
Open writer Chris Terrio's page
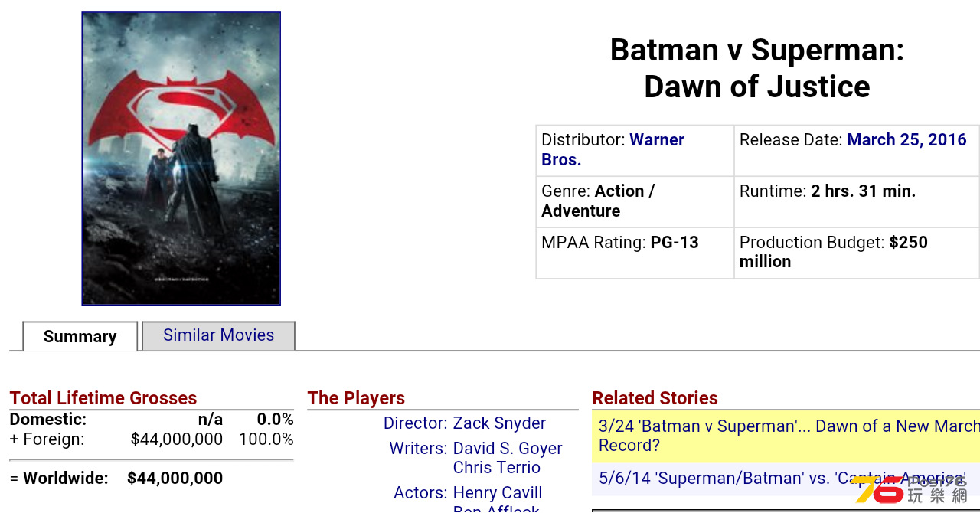pos(497,468)
